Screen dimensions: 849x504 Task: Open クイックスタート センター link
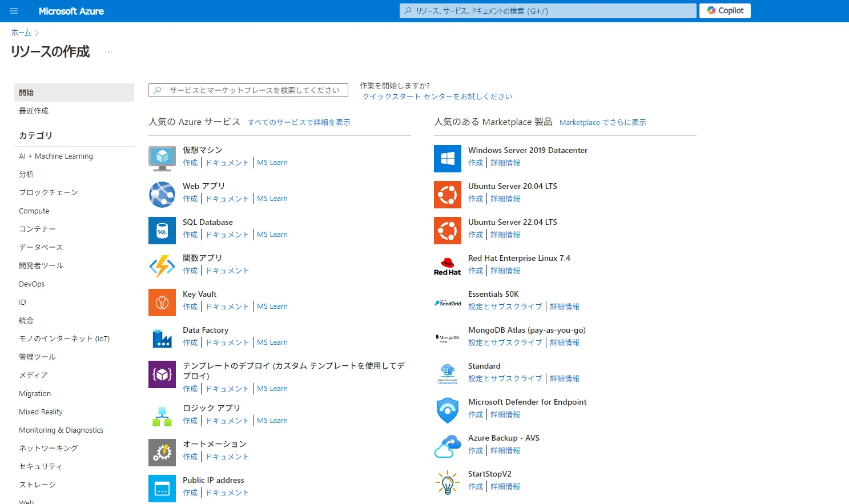pos(437,96)
